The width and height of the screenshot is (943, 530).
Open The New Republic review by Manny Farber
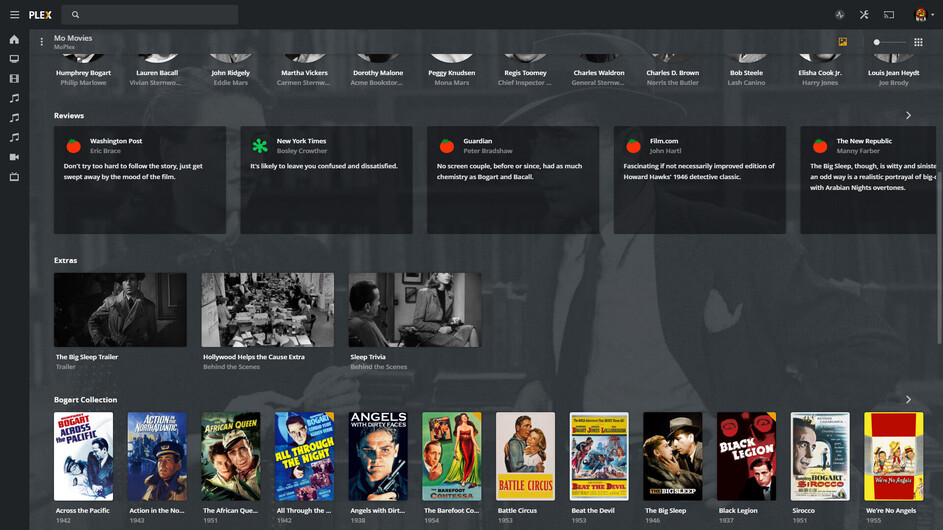coord(868,180)
